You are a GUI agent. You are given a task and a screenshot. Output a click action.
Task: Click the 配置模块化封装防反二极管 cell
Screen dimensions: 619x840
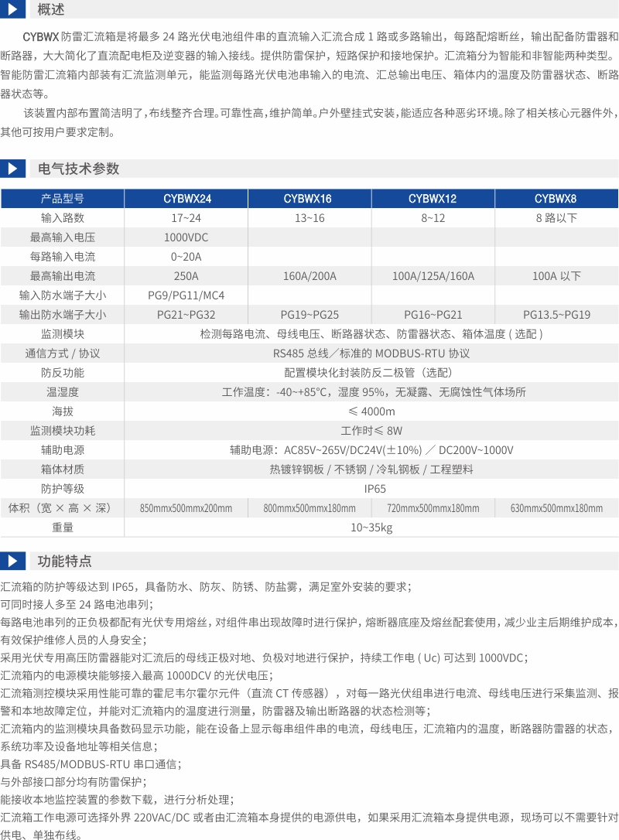pos(371,372)
